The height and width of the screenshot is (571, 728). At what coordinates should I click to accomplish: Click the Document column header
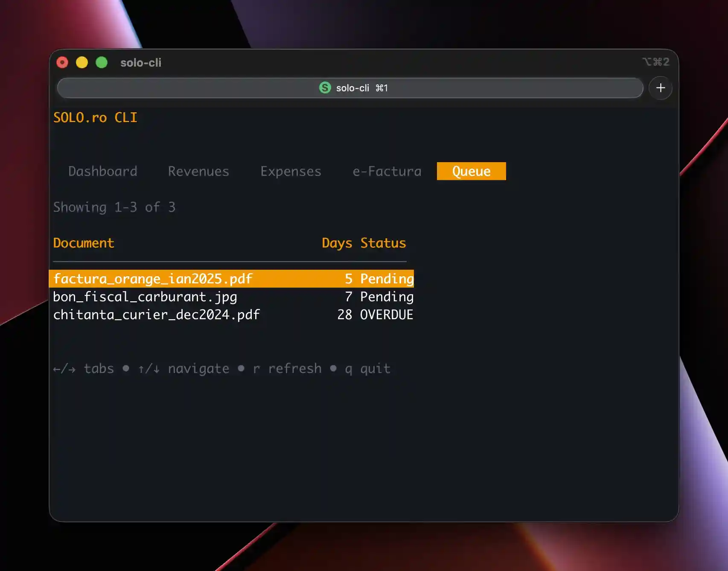coord(84,243)
